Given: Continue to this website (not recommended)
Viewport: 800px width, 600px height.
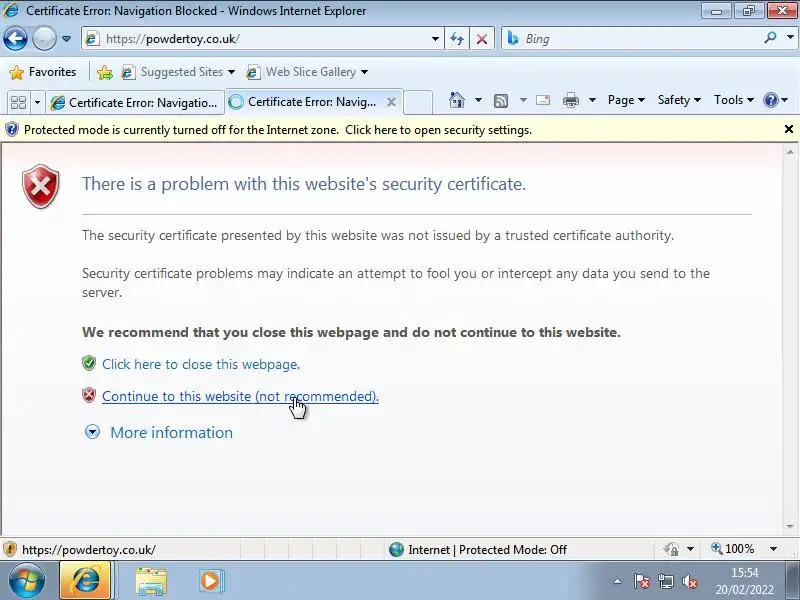Looking at the screenshot, I should tap(240, 396).
